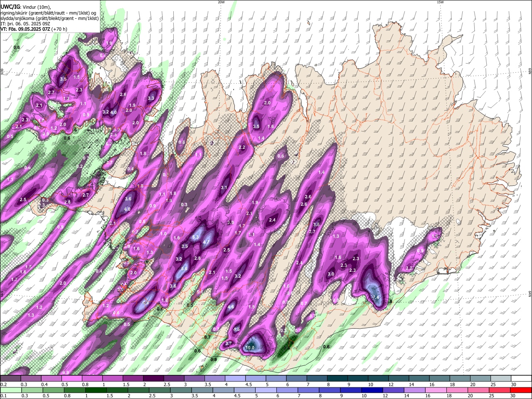
Task: Pick lower rain legend violet swatch labeled 12
Action: 394,390
